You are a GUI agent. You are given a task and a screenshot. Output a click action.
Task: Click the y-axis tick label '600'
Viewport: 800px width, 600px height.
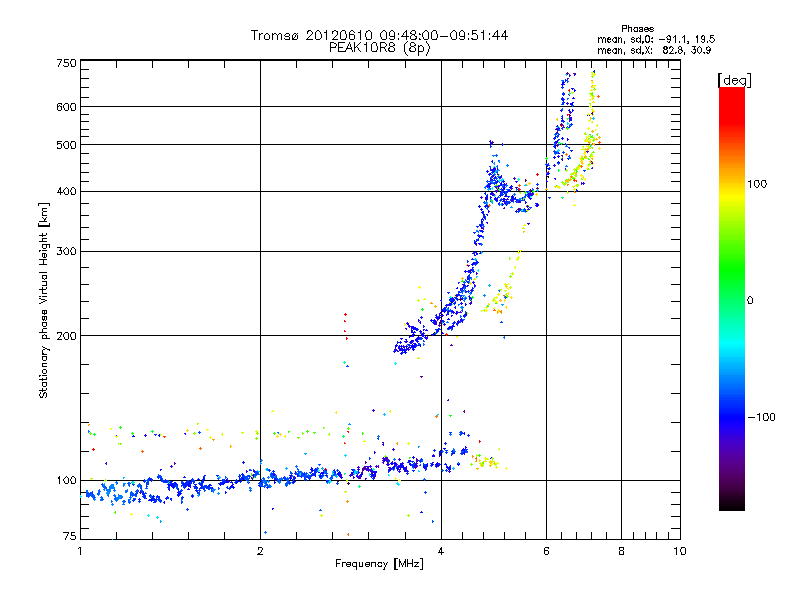coord(66,107)
